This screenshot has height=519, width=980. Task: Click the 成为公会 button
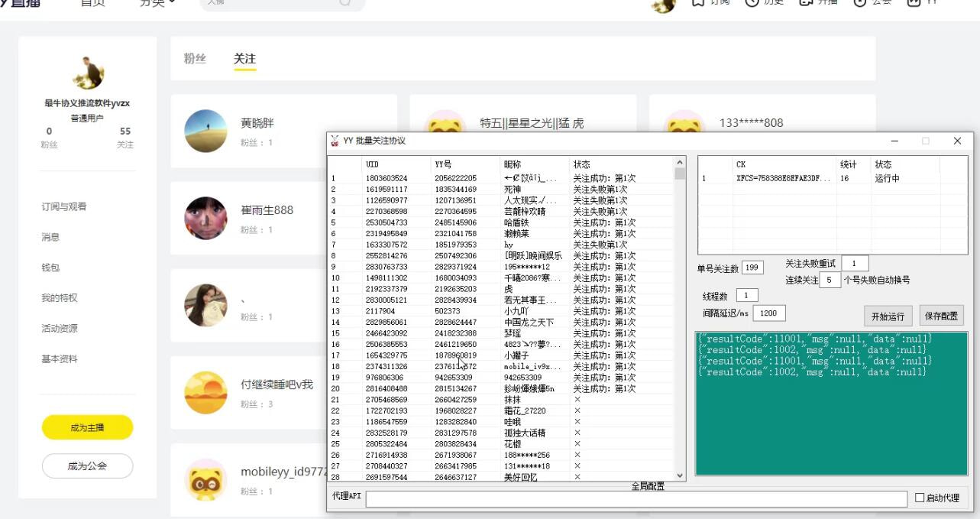[x=88, y=465]
